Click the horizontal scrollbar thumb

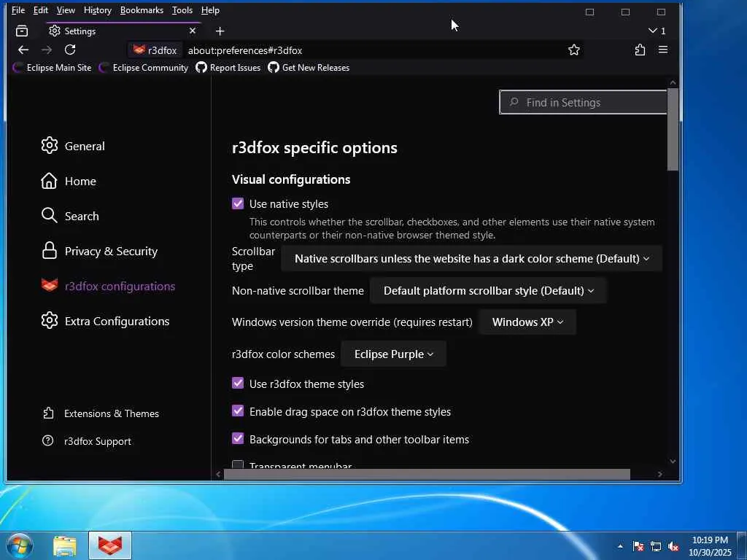[x=427, y=474]
